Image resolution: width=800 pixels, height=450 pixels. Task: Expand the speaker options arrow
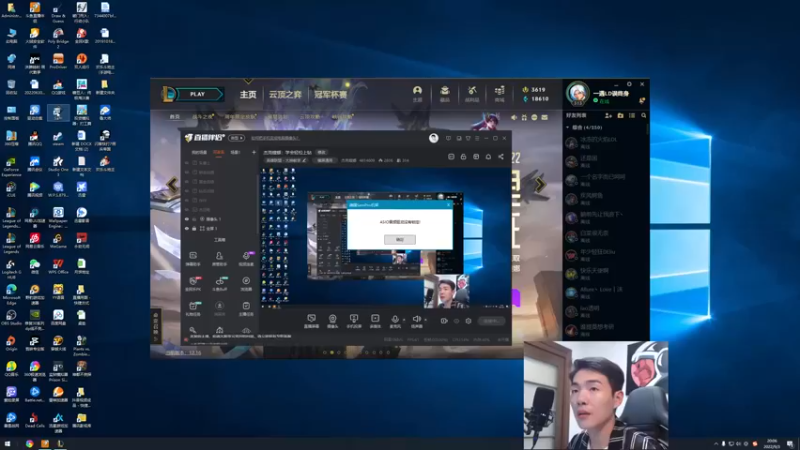tap(425, 320)
